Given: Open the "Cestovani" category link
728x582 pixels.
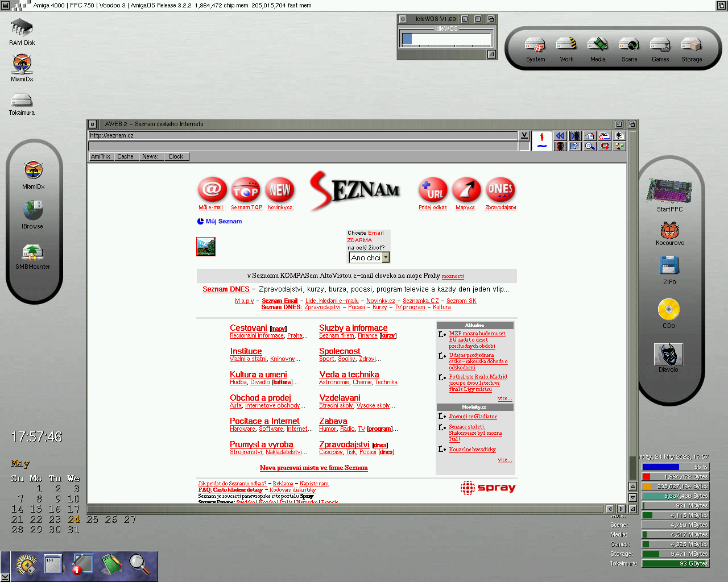Looking at the screenshot, I should click(249, 328).
